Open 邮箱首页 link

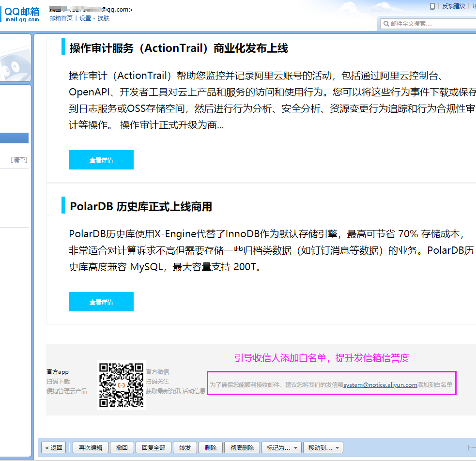61,18
